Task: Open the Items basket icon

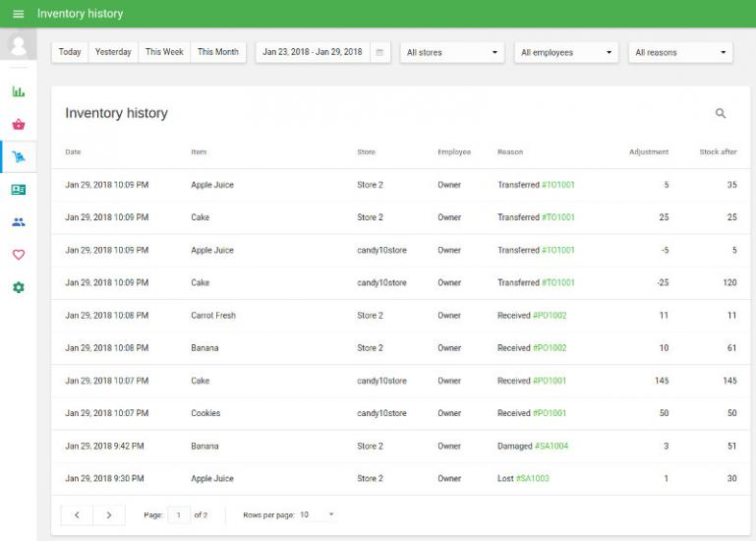Action: (x=18, y=125)
